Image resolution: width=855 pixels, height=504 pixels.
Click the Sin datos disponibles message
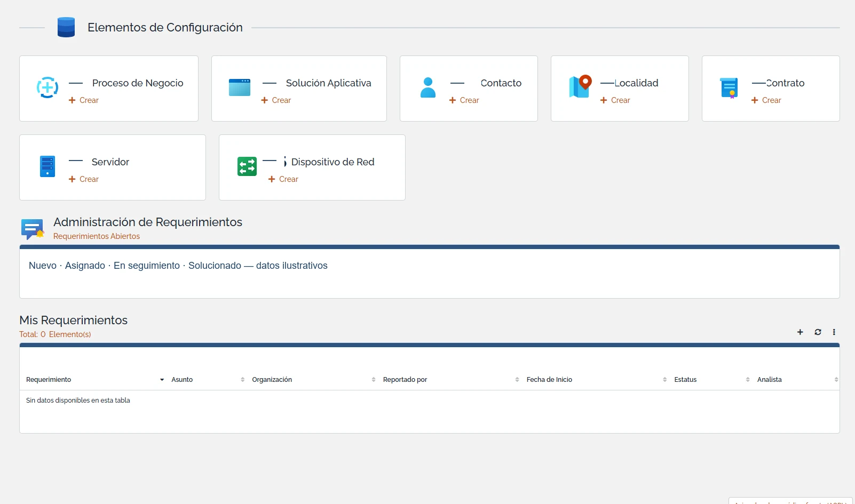pyautogui.click(x=78, y=401)
